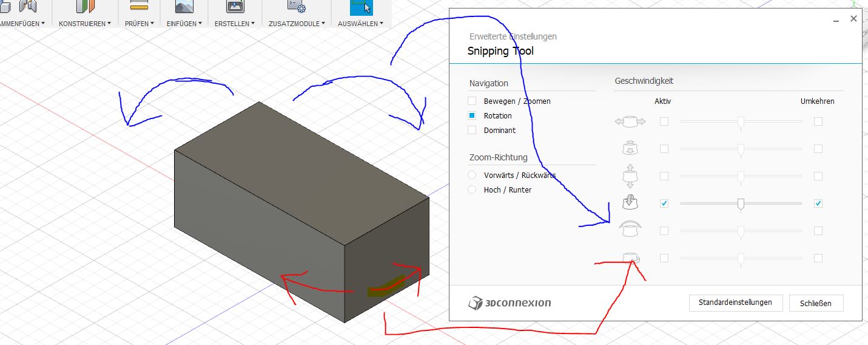The height and width of the screenshot is (345, 868).
Task: Tick Aktiv for the bottom roll row
Action: click(664, 258)
